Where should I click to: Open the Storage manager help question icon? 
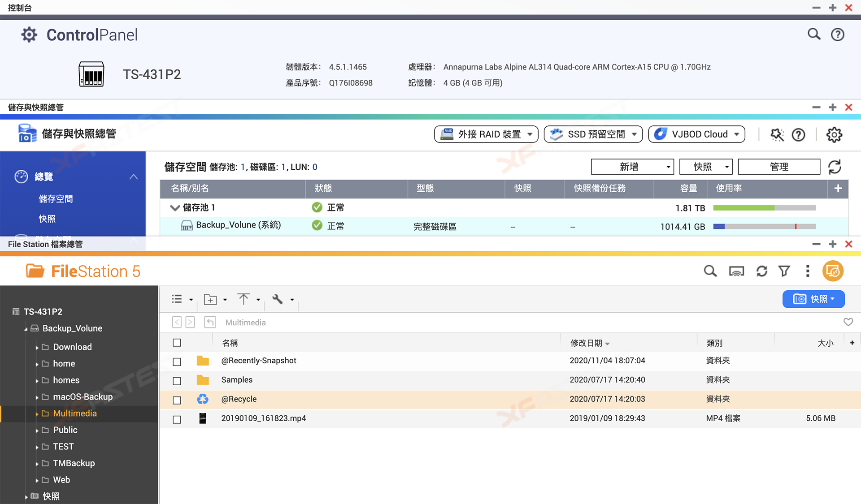(798, 134)
